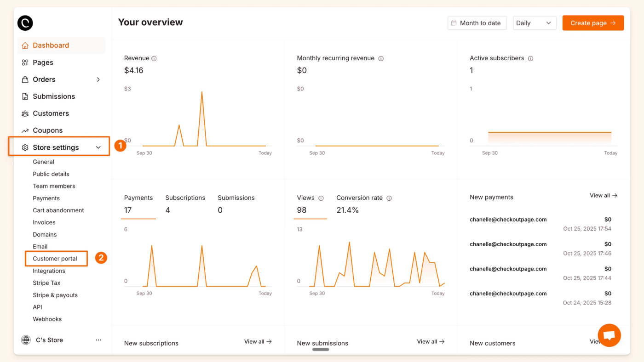Open the Oct 24, 2025 15:28 payment
The width and height of the screenshot is (644, 362).
[x=540, y=298]
